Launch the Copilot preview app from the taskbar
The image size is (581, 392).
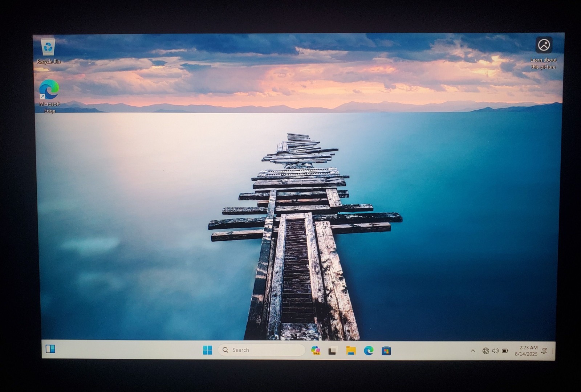click(x=316, y=350)
